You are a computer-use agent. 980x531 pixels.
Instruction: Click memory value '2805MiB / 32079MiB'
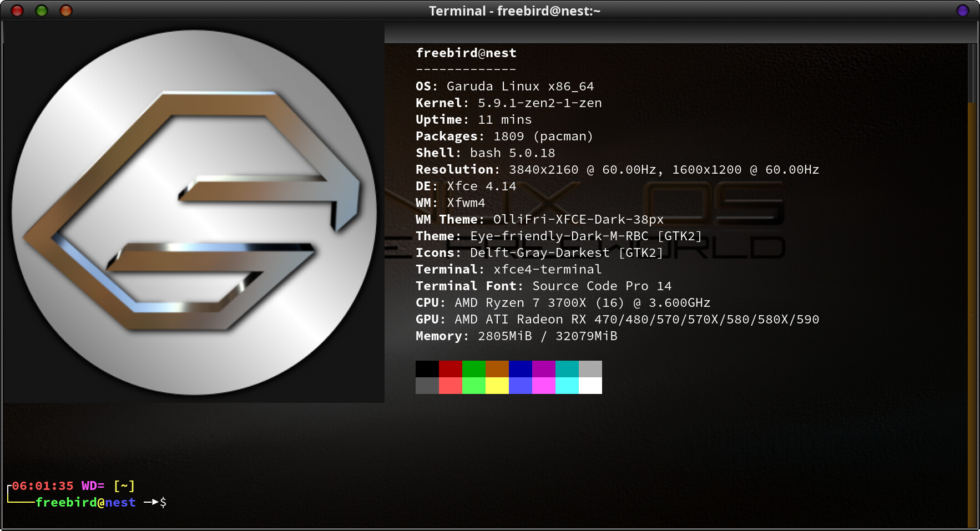click(x=548, y=336)
